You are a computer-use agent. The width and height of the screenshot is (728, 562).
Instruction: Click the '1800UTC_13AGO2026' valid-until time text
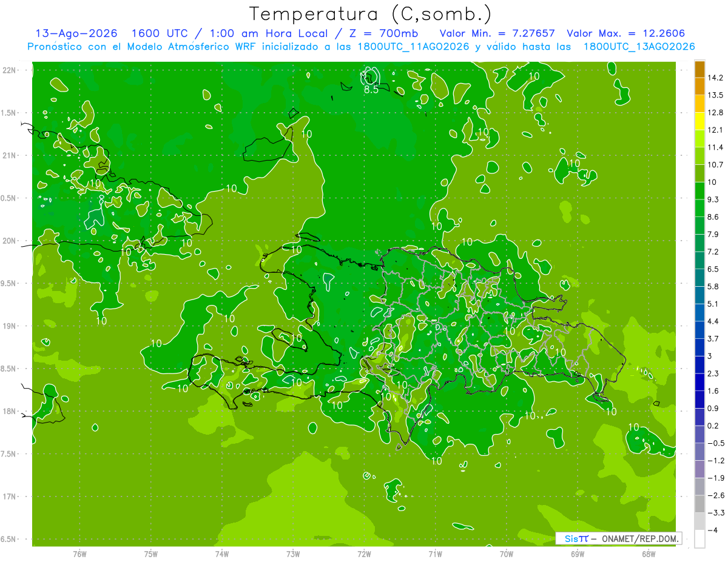click(x=639, y=47)
